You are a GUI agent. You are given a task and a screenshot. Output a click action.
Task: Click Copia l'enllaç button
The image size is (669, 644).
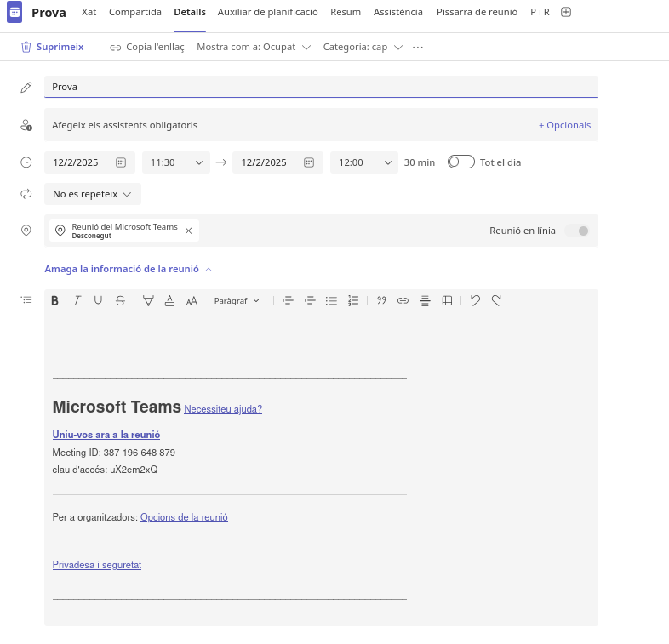147,47
